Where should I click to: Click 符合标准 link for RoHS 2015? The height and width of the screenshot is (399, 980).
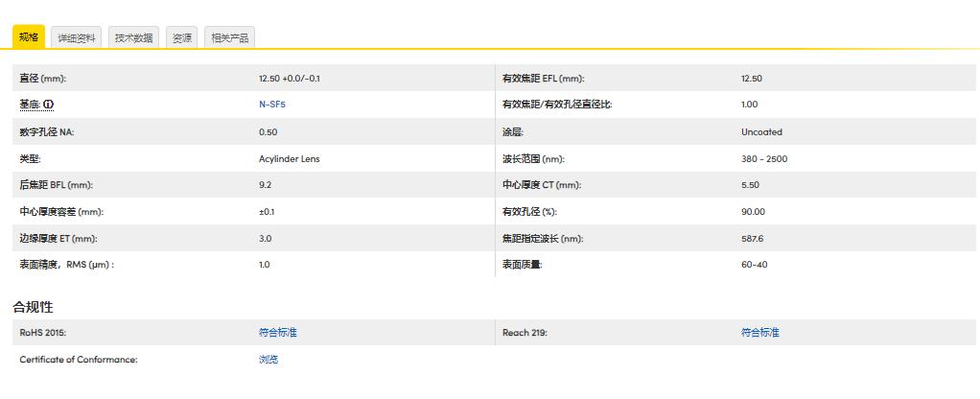(277, 333)
